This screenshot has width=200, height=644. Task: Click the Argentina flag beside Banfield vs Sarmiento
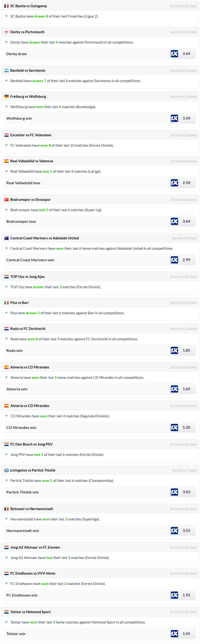tap(6, 71)
